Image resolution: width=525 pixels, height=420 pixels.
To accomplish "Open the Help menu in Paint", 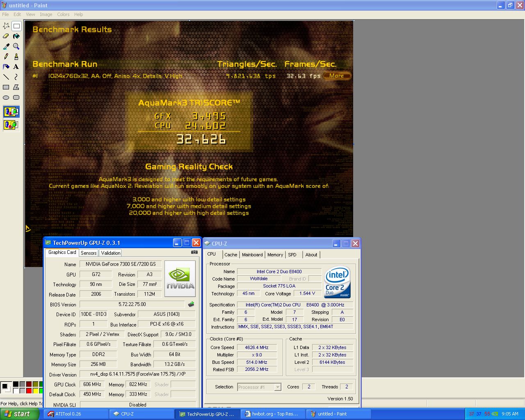I will click(x=78, y=14).
